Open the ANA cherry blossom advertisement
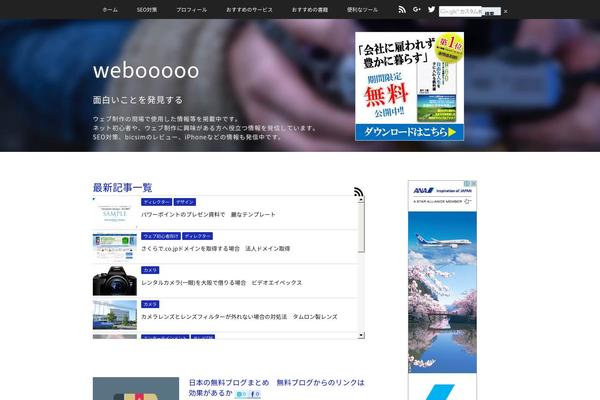 point(442,292)
